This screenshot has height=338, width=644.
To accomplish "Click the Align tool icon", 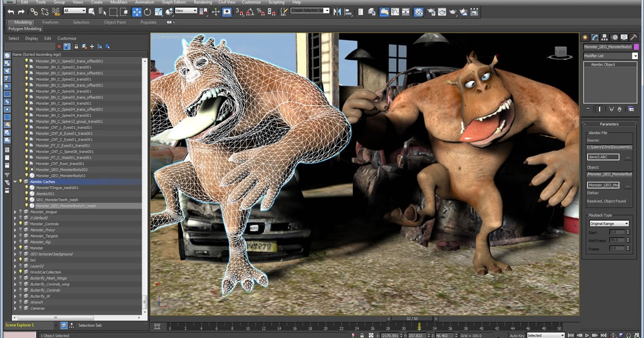I will pos(348,12).
